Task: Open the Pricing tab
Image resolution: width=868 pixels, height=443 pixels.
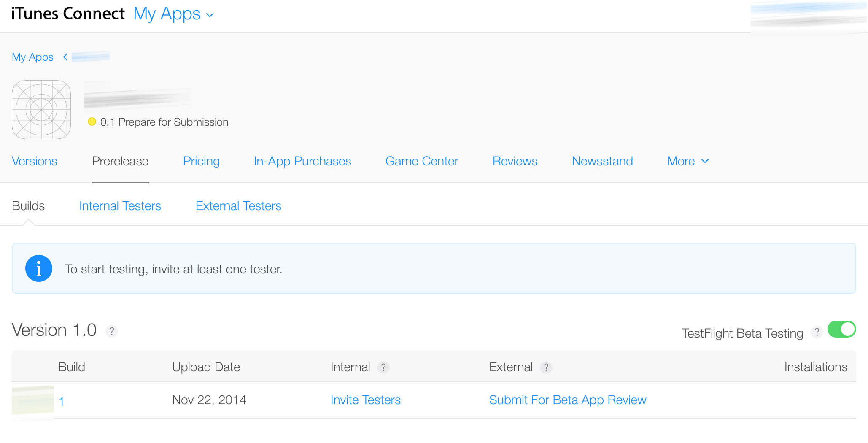Action: click(x=201, y=161)
